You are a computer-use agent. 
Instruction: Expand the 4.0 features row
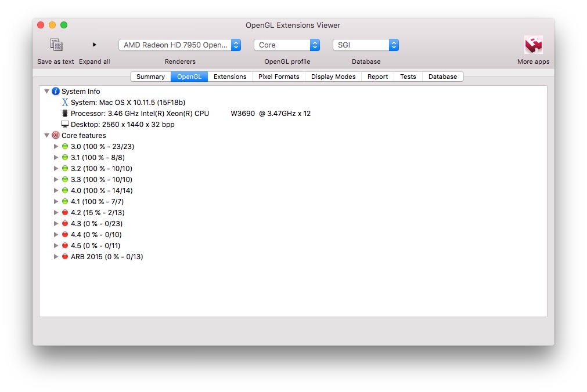[x=56, y=190]
